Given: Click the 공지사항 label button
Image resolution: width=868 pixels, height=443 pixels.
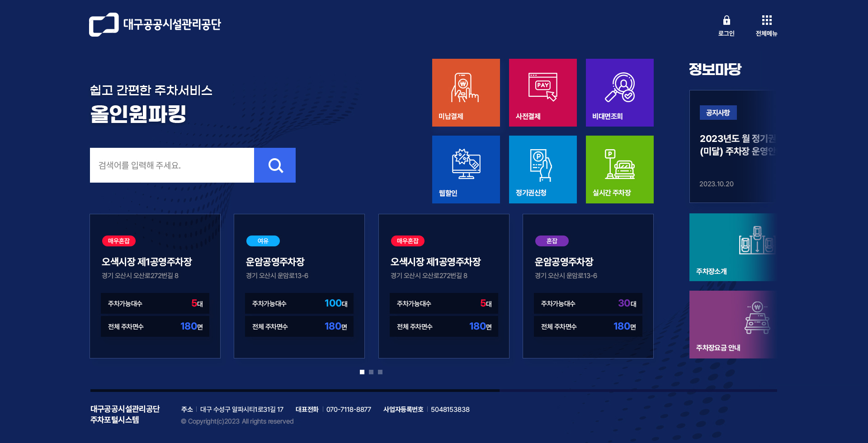Looking at the screenshot, I should [718, 113].
